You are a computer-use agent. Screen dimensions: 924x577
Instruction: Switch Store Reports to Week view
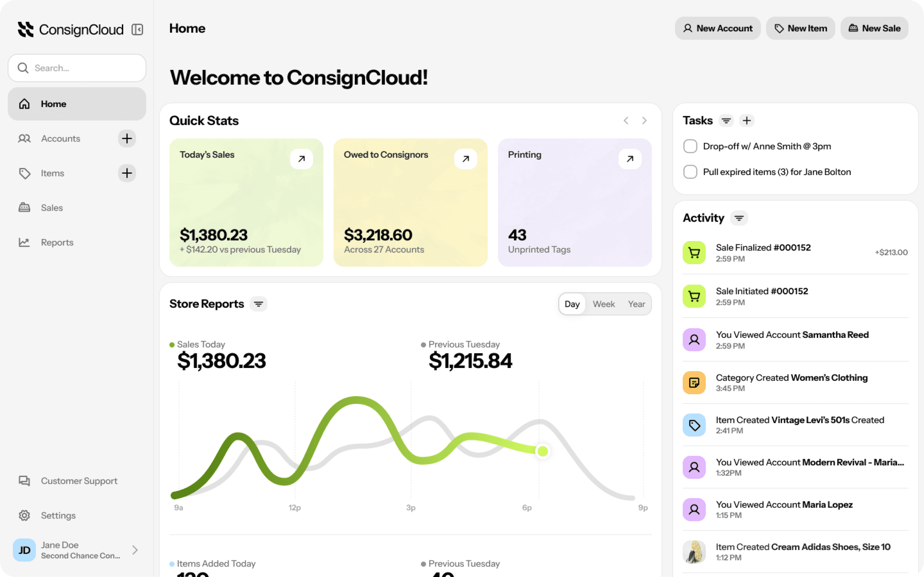click(x=603, y=304)
